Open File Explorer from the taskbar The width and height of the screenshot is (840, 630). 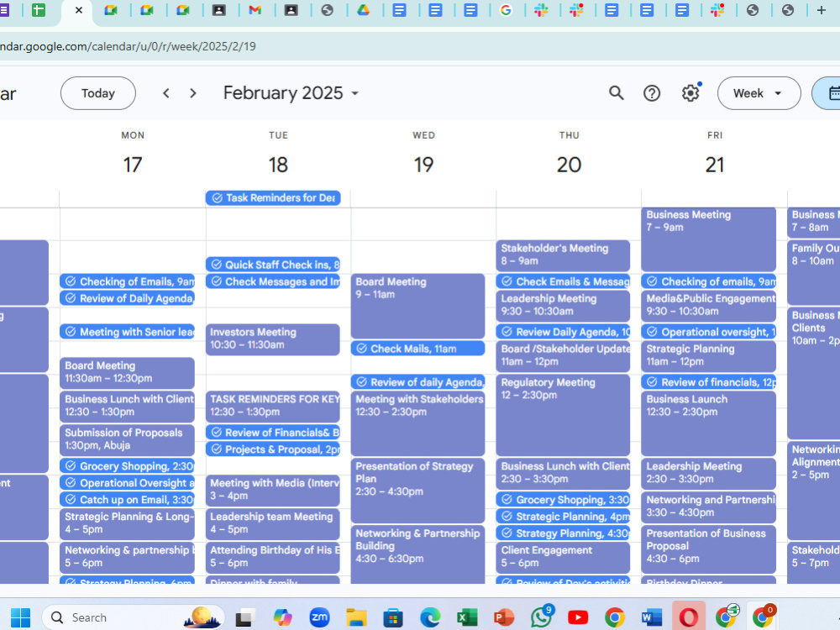(356, 617)
